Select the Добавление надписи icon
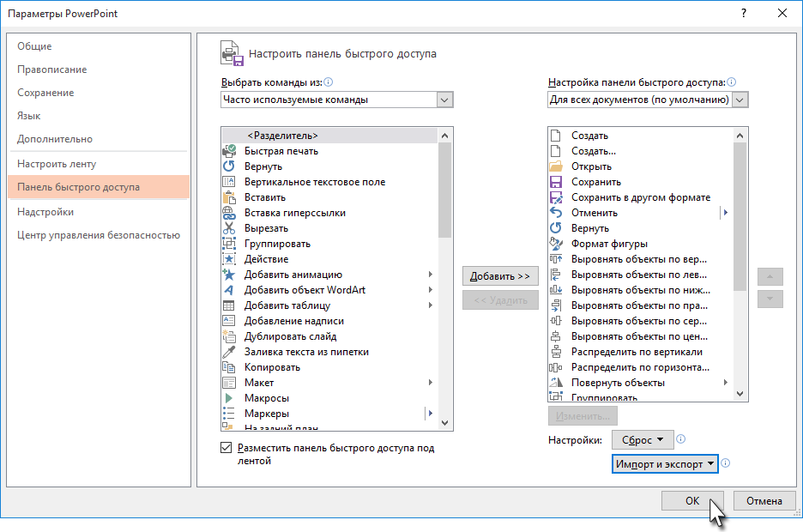This screenshot has height=532, width=803. pos(229,321)
